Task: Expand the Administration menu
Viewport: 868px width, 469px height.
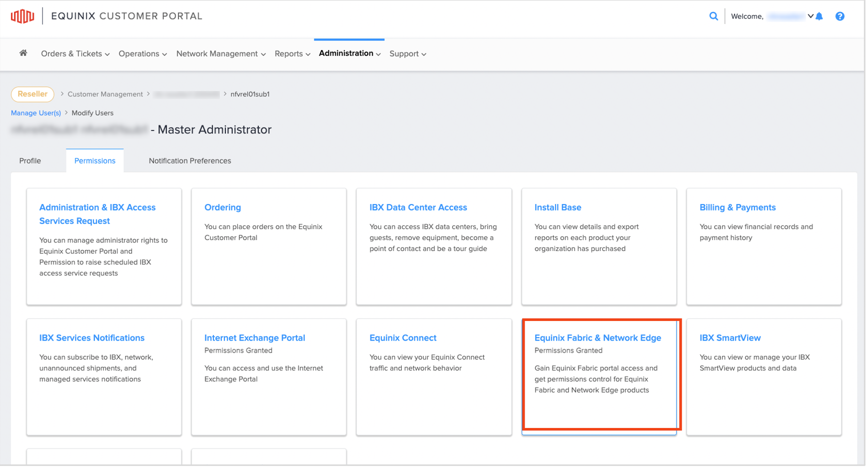Action: coord(350,53)
